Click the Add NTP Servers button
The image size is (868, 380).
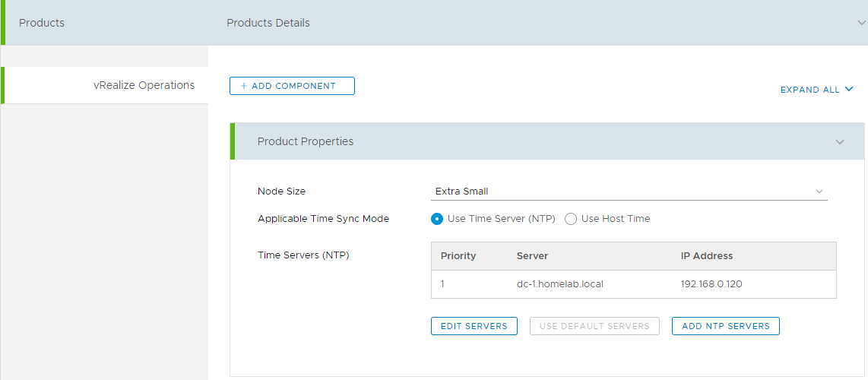coord(726,326)
